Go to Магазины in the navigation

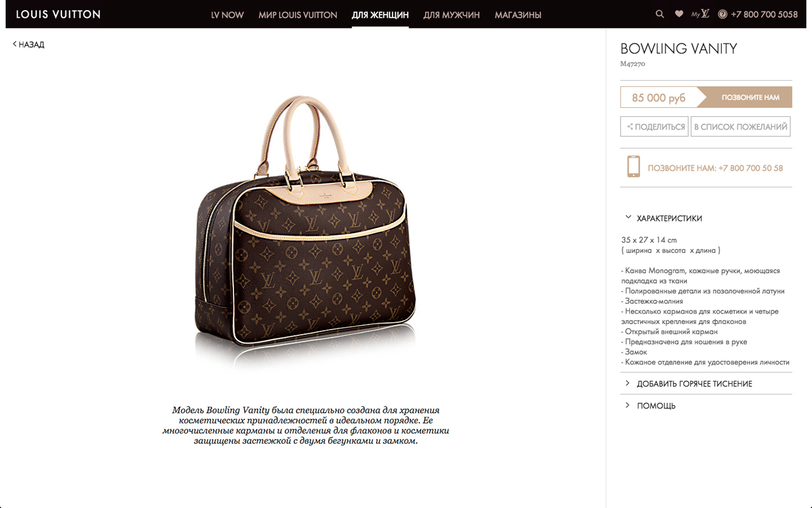click(518, 15)
